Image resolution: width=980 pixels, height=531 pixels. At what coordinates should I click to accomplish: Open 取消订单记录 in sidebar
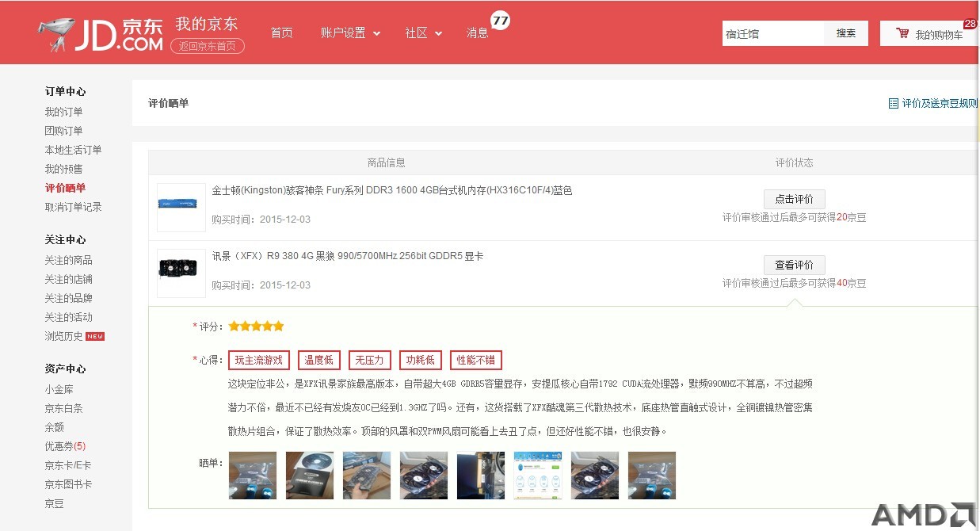point(73,207)
